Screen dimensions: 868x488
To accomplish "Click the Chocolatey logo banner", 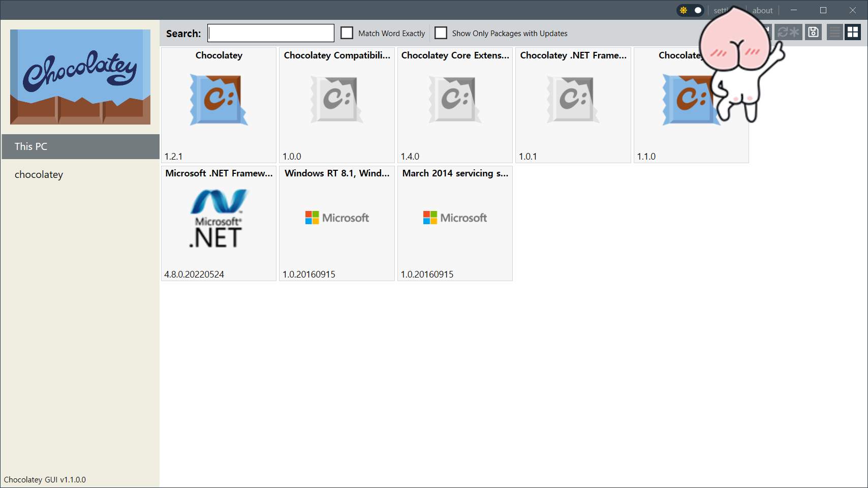I will coord(80,77).
